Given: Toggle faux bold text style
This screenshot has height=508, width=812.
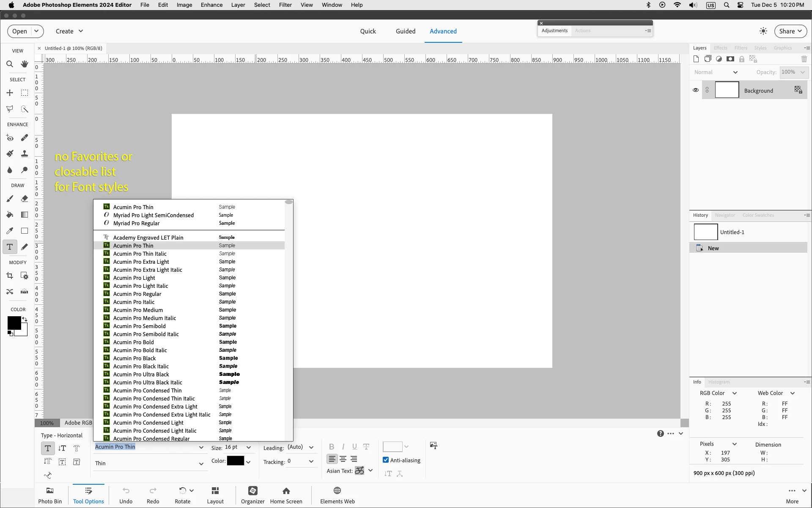Looking at the screenshot, I should [332, 447].
